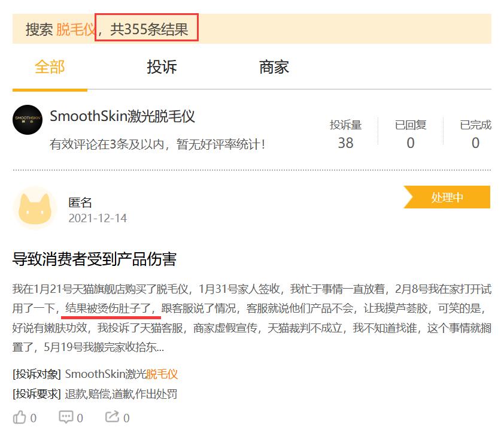Image resolution: width=504 pixels, height=433 pixels.
Task: Select the 全部 tab
Action: click(x=50, y=67)
